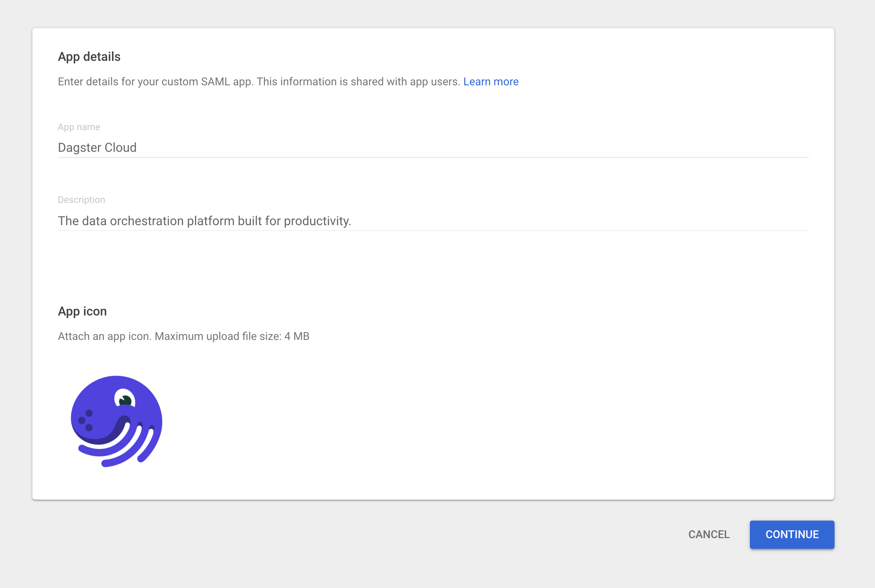Focus the Description input field
Screen dimensions: 875x588
pyautogui.click(x=433, y=221)
